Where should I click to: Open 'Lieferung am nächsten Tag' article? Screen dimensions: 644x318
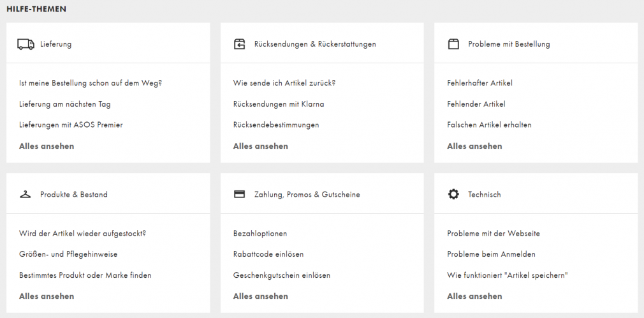pyautogui.click(x=65, y=104)
